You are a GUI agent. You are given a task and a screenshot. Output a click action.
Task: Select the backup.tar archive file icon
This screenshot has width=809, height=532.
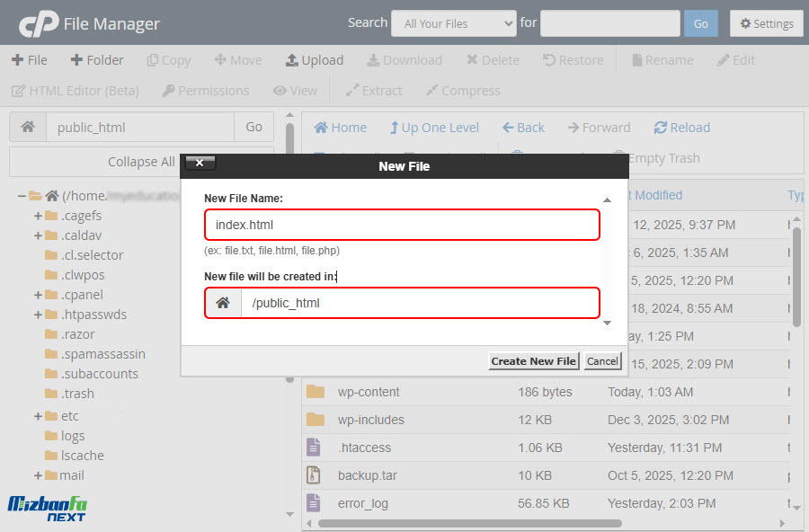[x=314, y=475]
